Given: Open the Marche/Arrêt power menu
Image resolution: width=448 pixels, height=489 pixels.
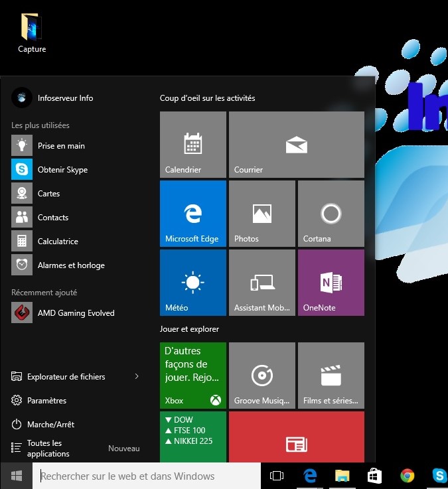Looking at the screenshot, I should 42,425.
